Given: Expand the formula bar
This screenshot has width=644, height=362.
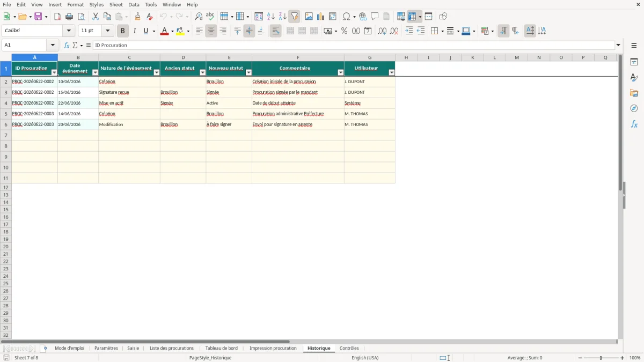Looking at the screenshot, I should (x=618, y=46).
